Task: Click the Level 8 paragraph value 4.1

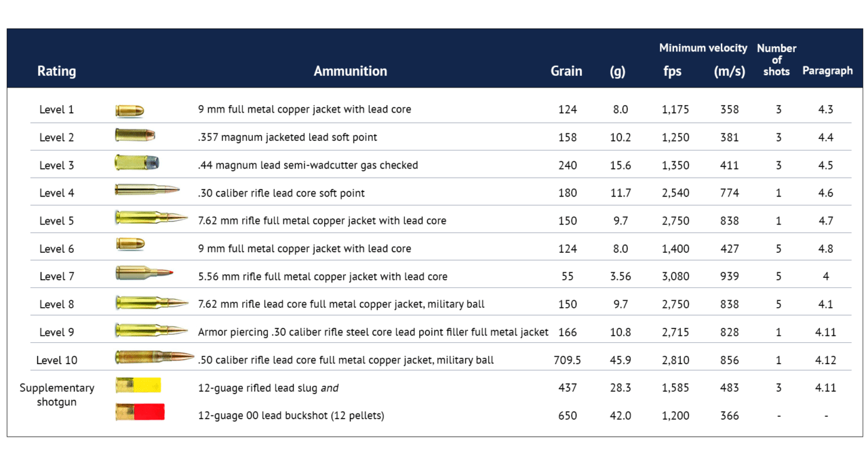Action: [x=825, y=304]
